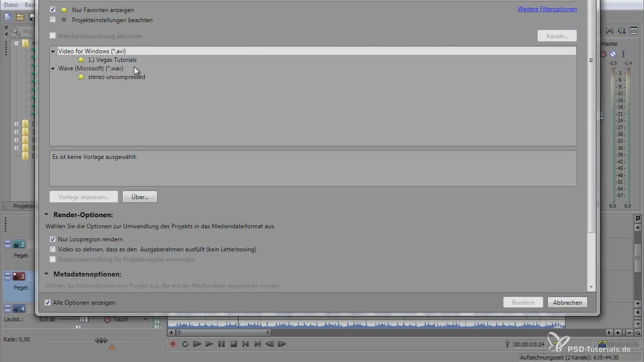Click the downmix output icon above Master

pos(622,31)
